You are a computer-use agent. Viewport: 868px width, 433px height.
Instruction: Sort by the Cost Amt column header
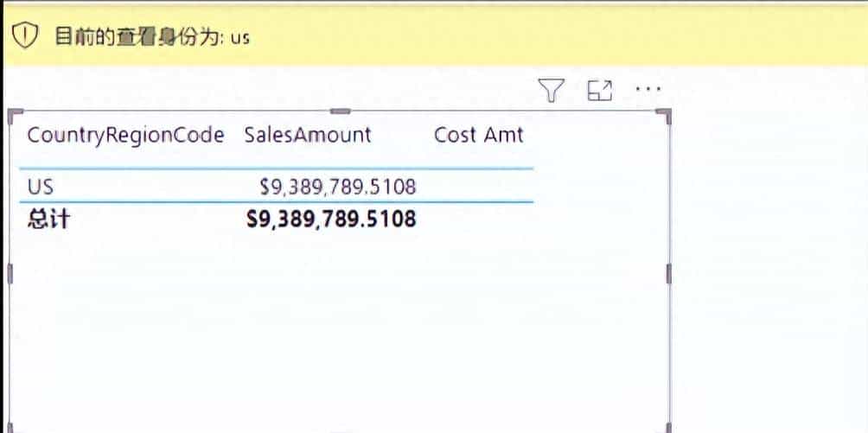point(478,135)
